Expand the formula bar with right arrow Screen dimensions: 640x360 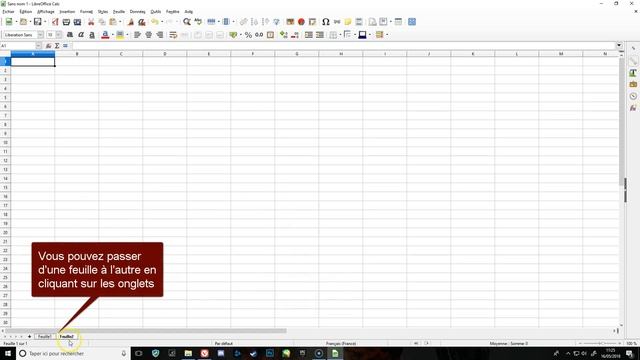[x=619, y=45]
